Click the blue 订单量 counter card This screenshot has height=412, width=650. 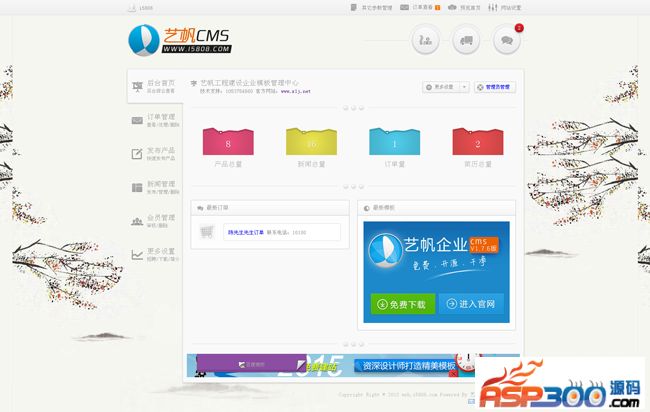point(395,142)
